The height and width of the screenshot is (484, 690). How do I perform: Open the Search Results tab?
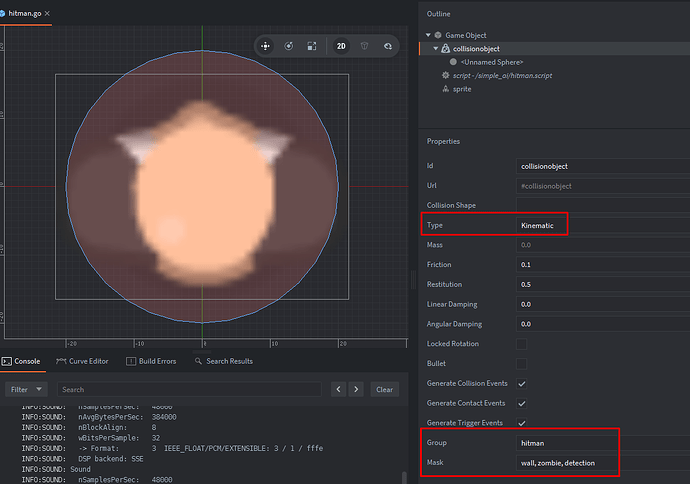click(x=224, y=361)
